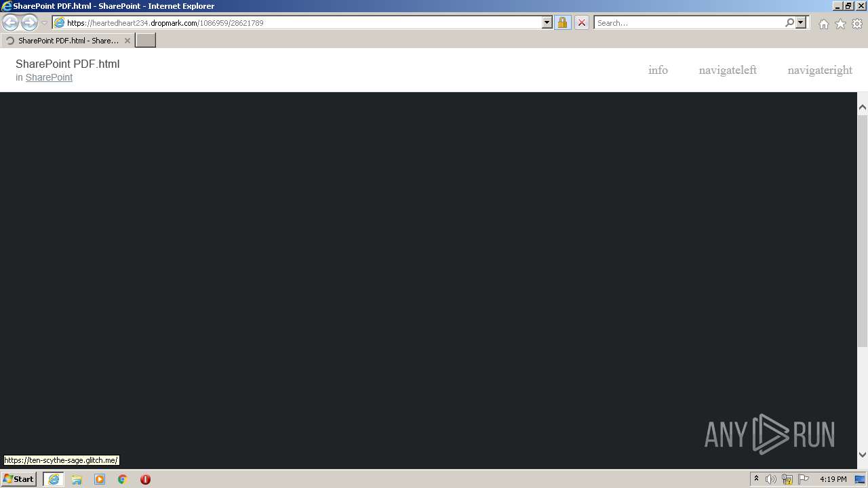Click the security lock icon in address bar
This screenshot has height=488, width=868.
[x=562, y=23]
